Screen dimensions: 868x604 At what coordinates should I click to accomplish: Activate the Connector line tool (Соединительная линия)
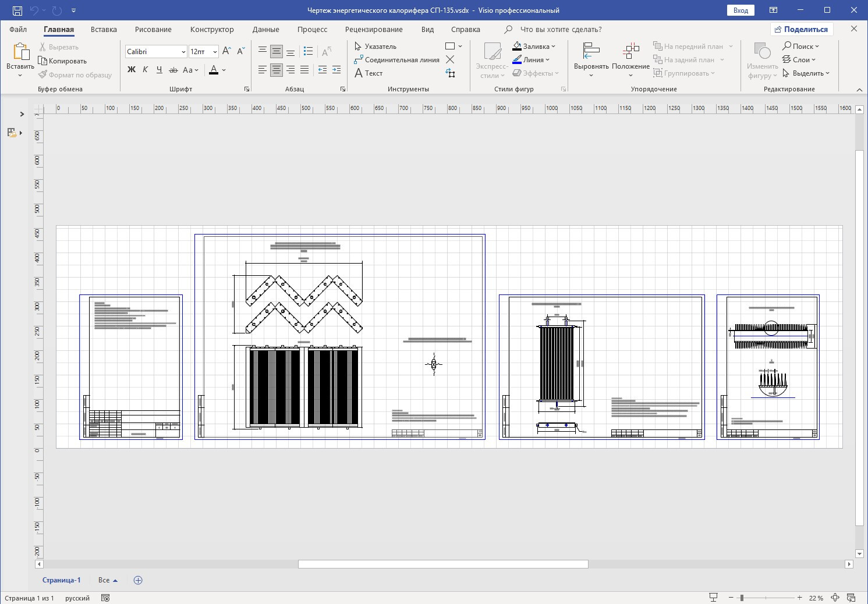pyautogui.click(x=396, y=60)
